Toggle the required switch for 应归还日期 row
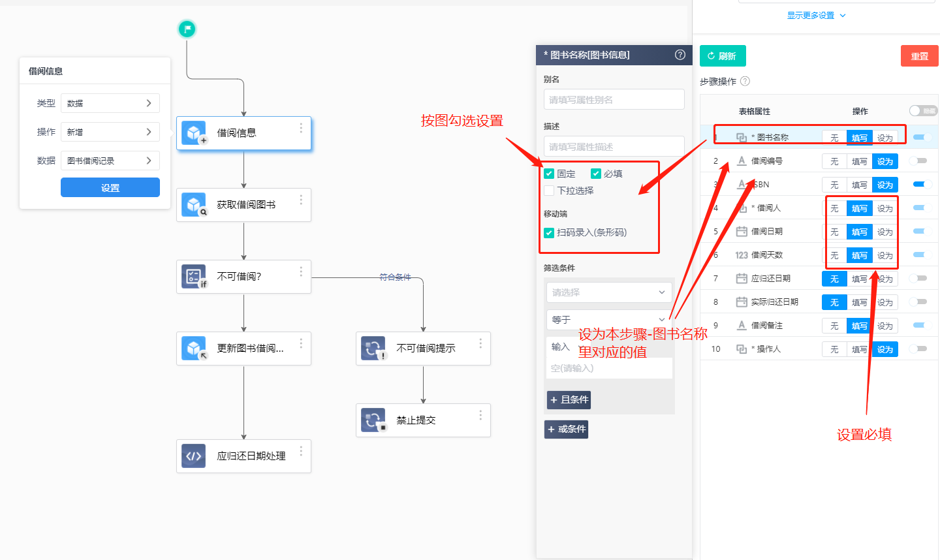Viewport: 940px width, 560px height. tap(920, 278)
